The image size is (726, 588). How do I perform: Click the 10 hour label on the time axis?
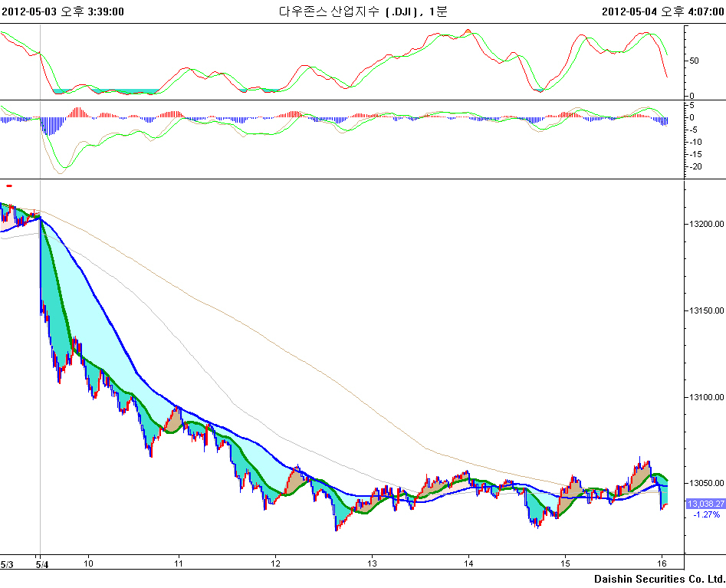[87, 563]
